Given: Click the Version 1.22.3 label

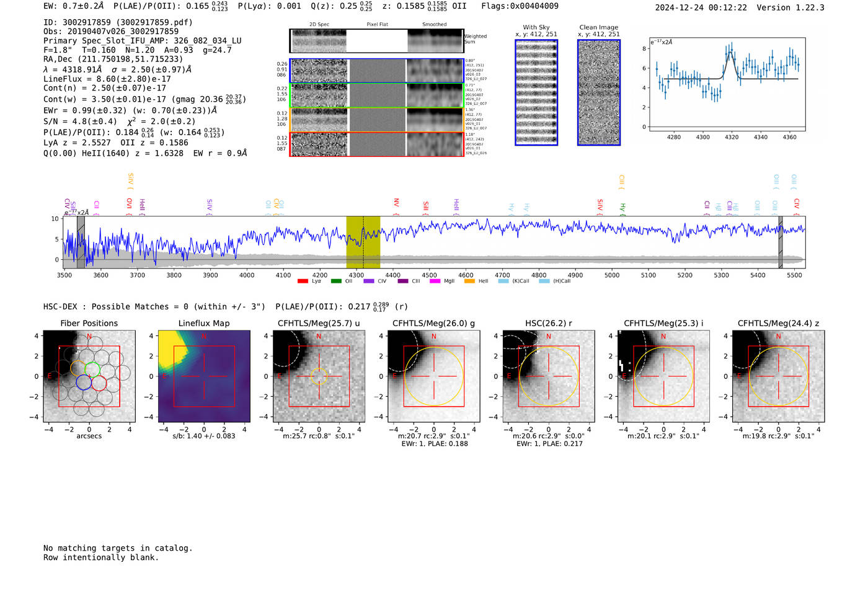Looking at the screenshot, I should pyautogui.click(x=790, y=7).
